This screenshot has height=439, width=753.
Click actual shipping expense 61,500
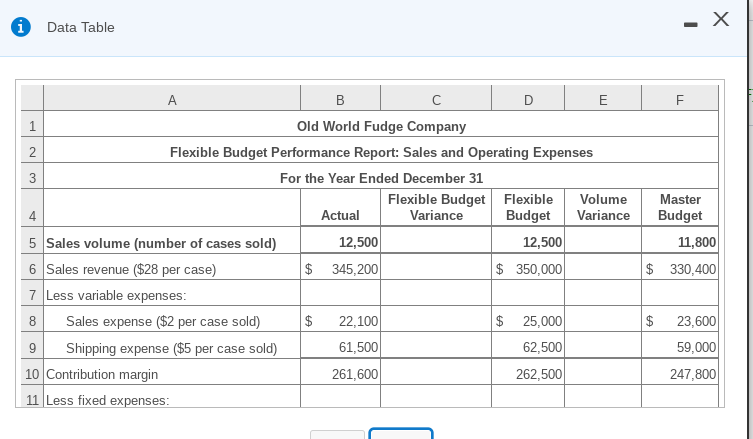[x=358, y=347]
